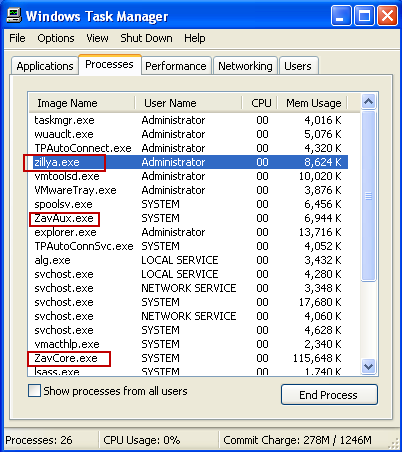402x452 pixels.
Task: Select svchost.exe using 3,348 K
Action: click(188, 288)
